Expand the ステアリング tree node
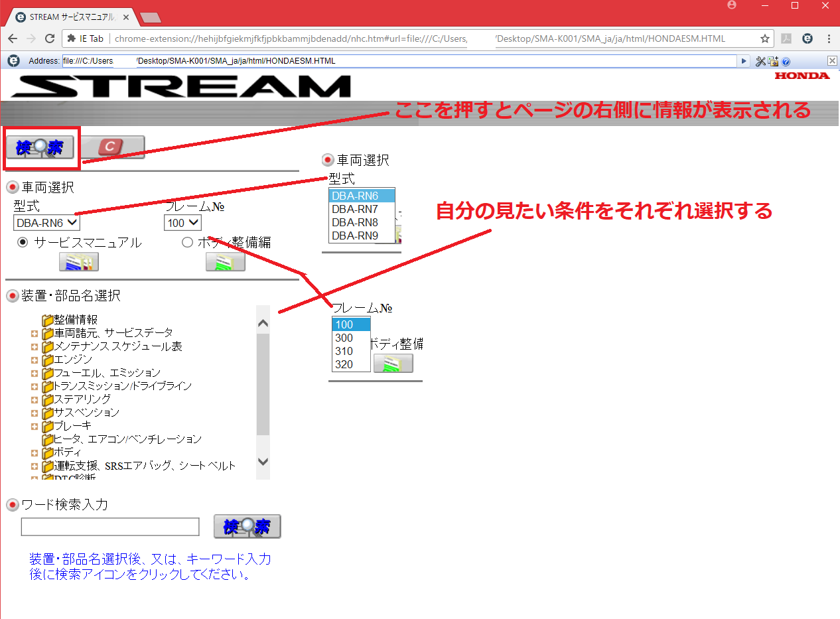The image size is (840, 619). (x=35, y=399)
